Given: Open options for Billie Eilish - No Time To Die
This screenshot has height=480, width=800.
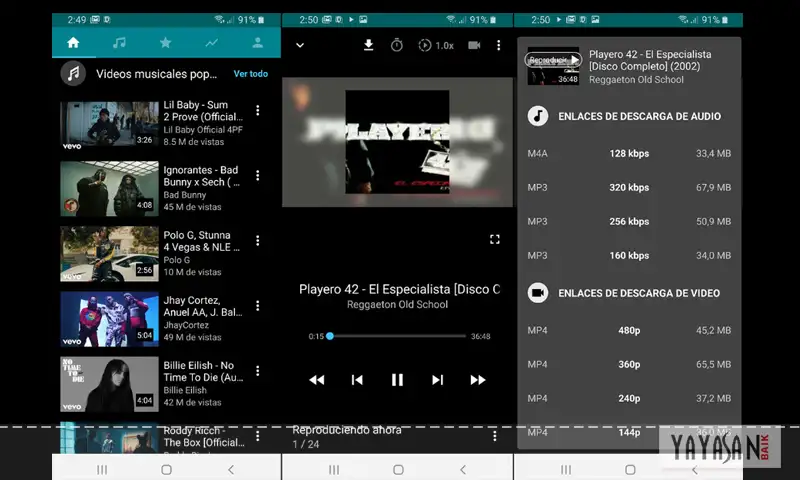Looking at the screenshot, I should [x=258, y=371].
